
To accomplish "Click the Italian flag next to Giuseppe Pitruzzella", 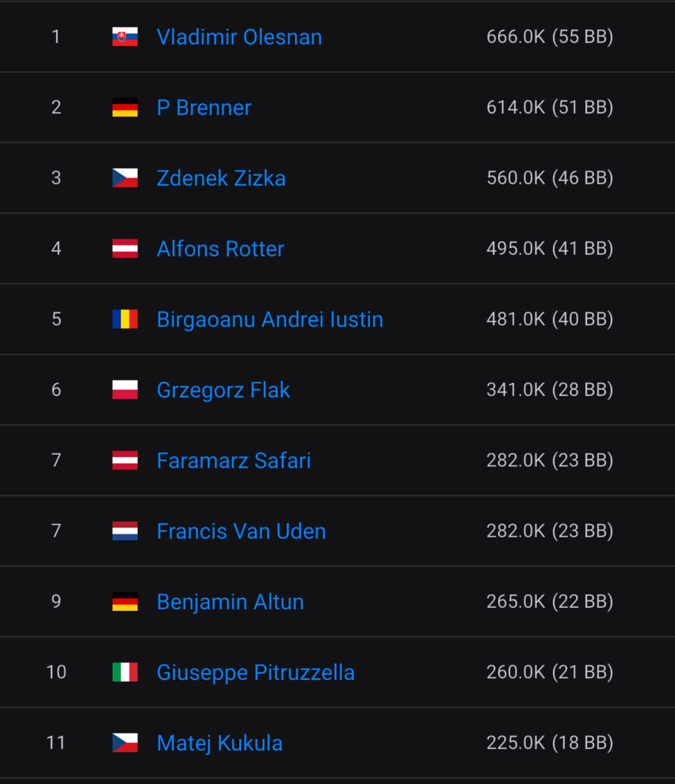I will coord(125,672).
